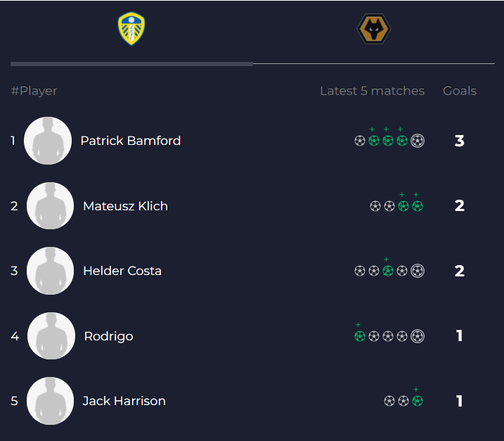
Task: Click Bamford's last white match ball icon
Action: (418, 141)
